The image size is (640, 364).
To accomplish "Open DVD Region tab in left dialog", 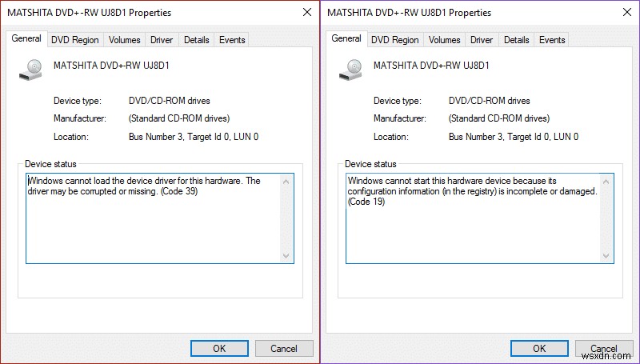I will tap(75, 40).
